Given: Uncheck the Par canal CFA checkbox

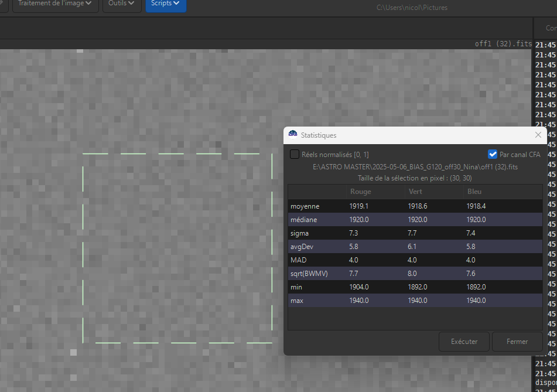Looking at the screenshot, I should pos(493,154).
